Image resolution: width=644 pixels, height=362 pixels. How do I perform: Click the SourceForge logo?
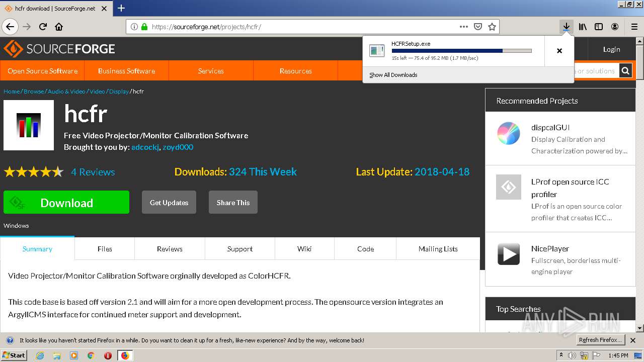[59, 49]
